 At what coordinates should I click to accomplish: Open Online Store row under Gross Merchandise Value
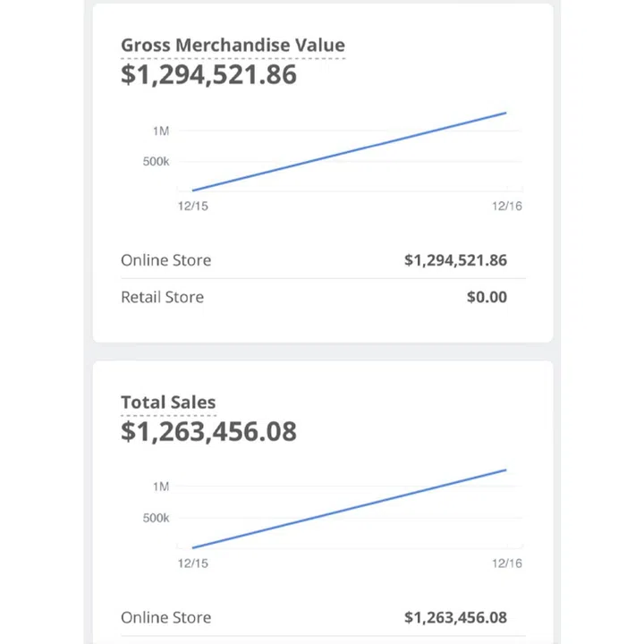(x=166, y=260)
